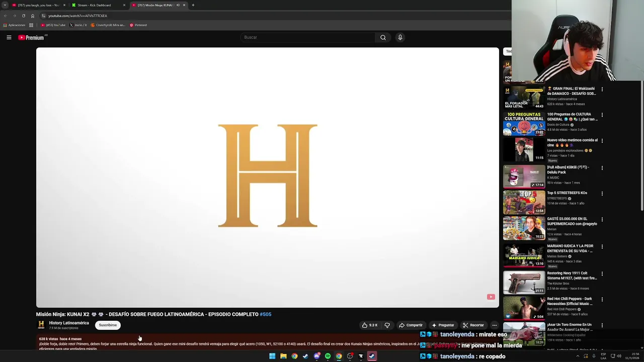Go back with the browser back arrow
Viewport: 644px width, 362px height.
point(6,16)
